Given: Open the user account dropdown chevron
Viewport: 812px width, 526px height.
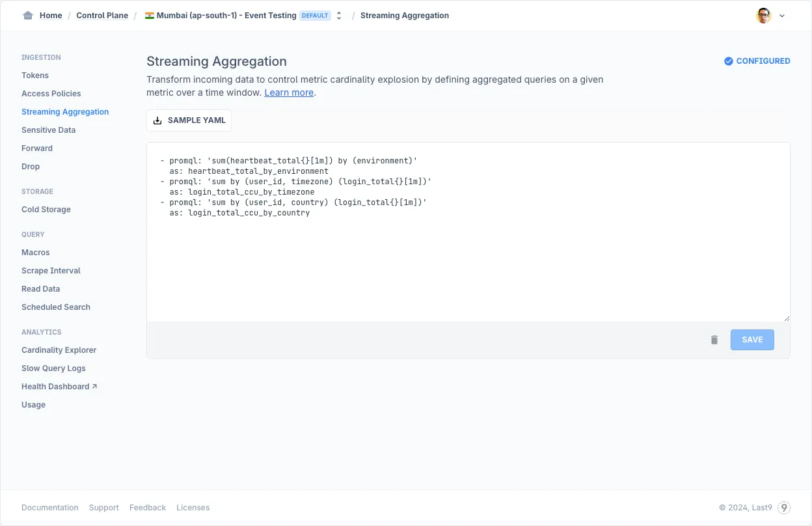Looking at the screenshot, I should pos(782,16).
